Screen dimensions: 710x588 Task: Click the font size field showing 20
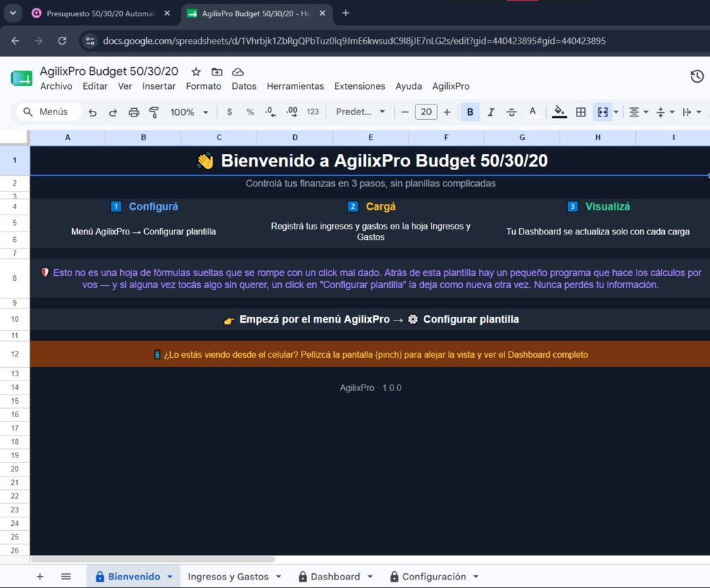[426, 112]
